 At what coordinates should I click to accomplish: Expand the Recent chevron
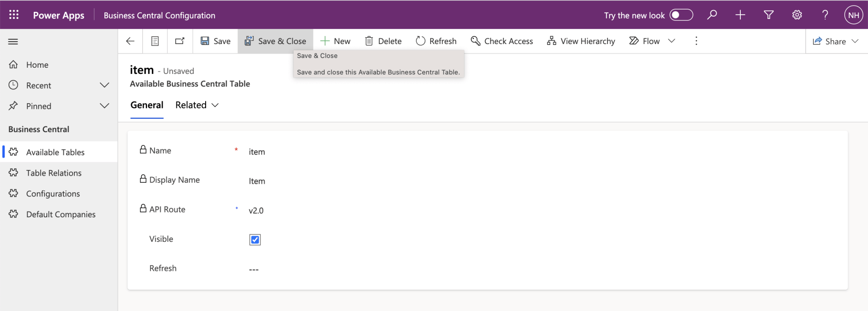point(104,85)
